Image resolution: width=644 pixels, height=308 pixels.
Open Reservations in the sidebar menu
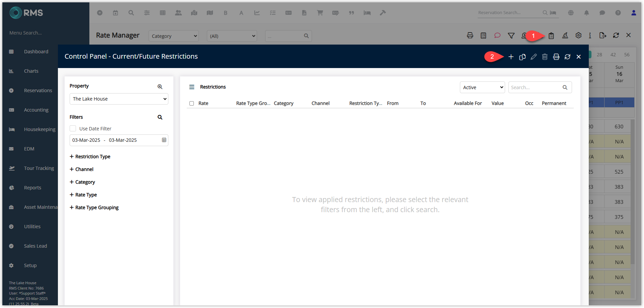point(38,90)
